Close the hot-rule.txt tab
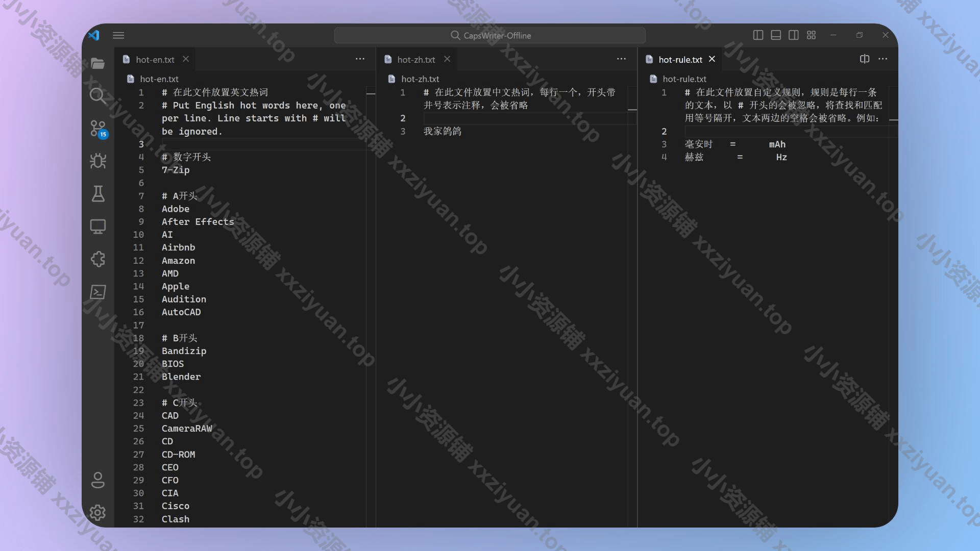This screenshot has height=551, width=980. click(x=712, y=59)
